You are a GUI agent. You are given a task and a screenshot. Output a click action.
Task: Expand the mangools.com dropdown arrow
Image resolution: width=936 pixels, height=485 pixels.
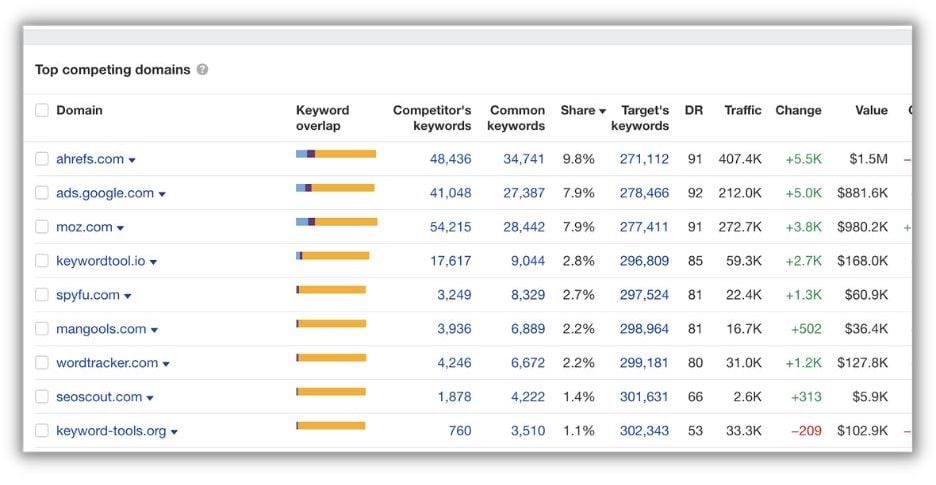[154, 330]
